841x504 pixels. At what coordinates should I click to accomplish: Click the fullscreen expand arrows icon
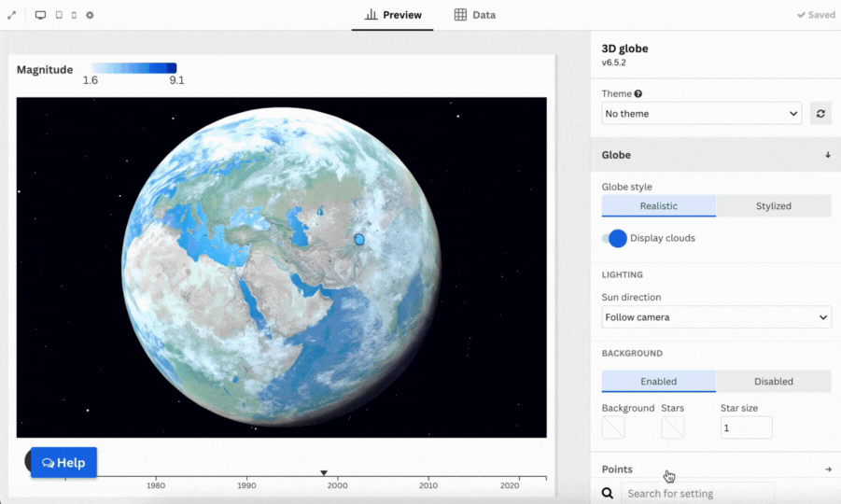tap(12, 15)
